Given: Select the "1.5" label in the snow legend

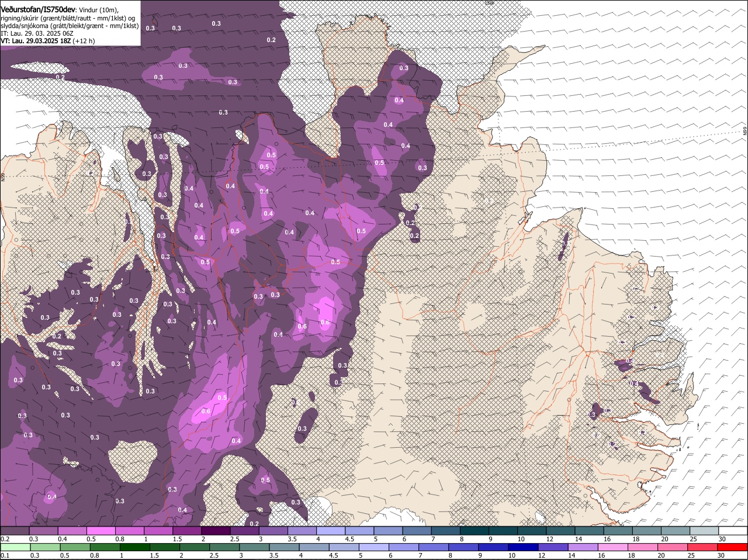Looking at the screenshot, I should [x=177, y=539].
